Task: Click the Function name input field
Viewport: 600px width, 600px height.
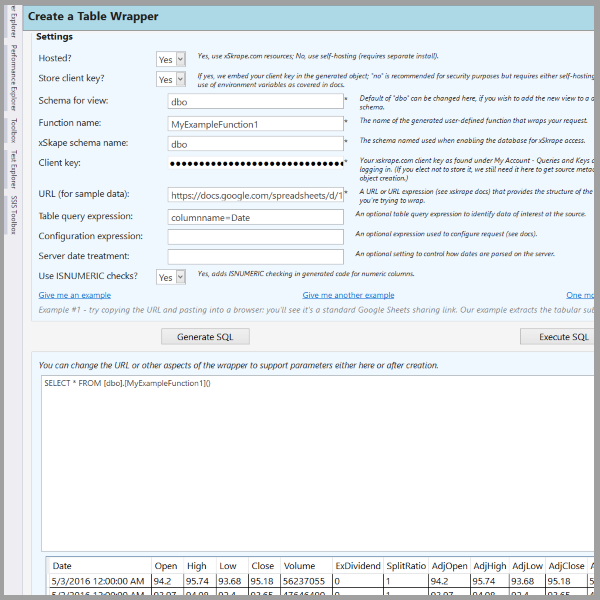Action: click(x=255, y=124)
